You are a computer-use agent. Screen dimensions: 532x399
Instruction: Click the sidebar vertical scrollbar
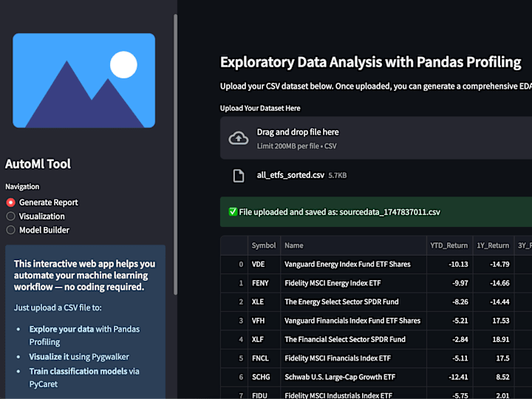[x=175, y=154]
